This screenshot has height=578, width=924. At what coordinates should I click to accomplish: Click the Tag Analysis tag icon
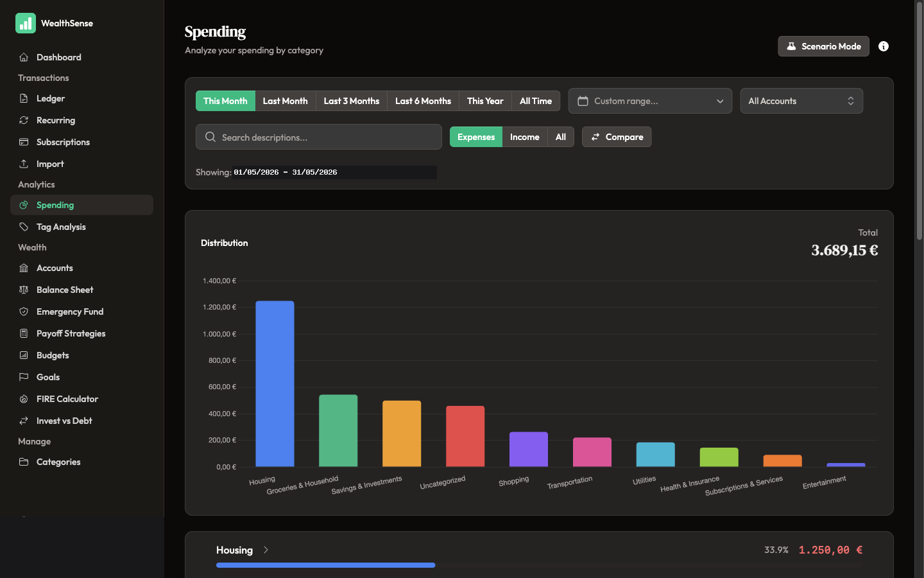[x=24, y=227]
